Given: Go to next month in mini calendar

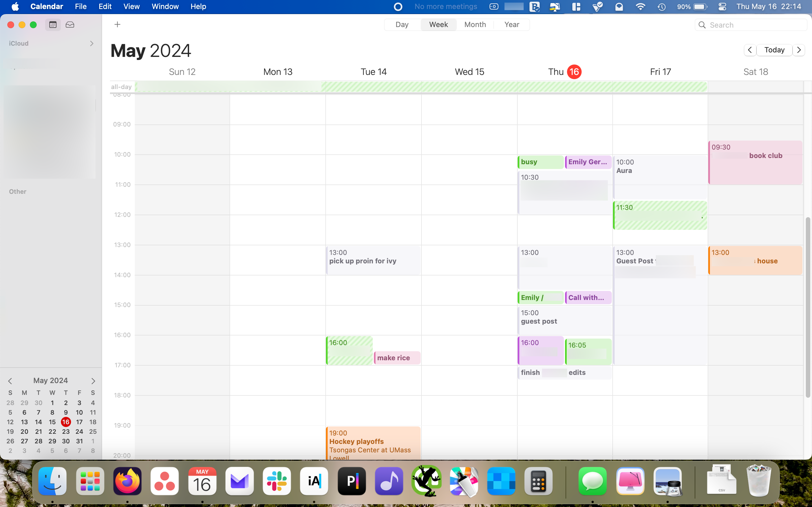Looking at the screenshot, I should pyautogui.click(x=93, y=381).
